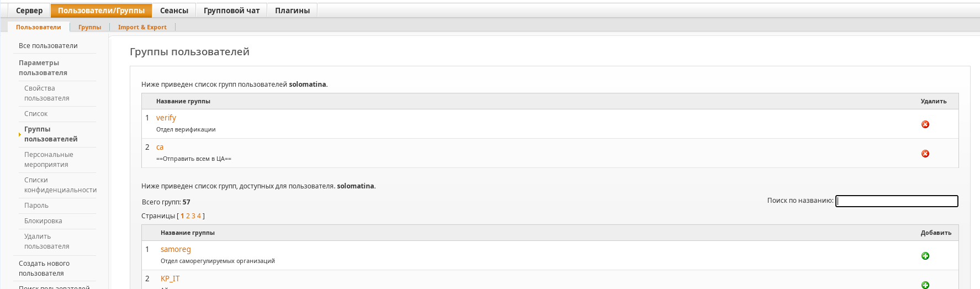Go to page 2 of groups

coord(188,216)
